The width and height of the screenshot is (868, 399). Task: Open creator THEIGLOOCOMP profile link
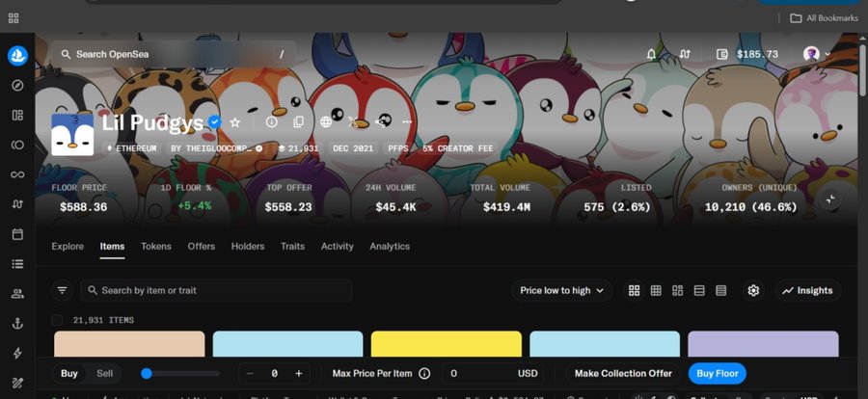(x=216, y=148)
